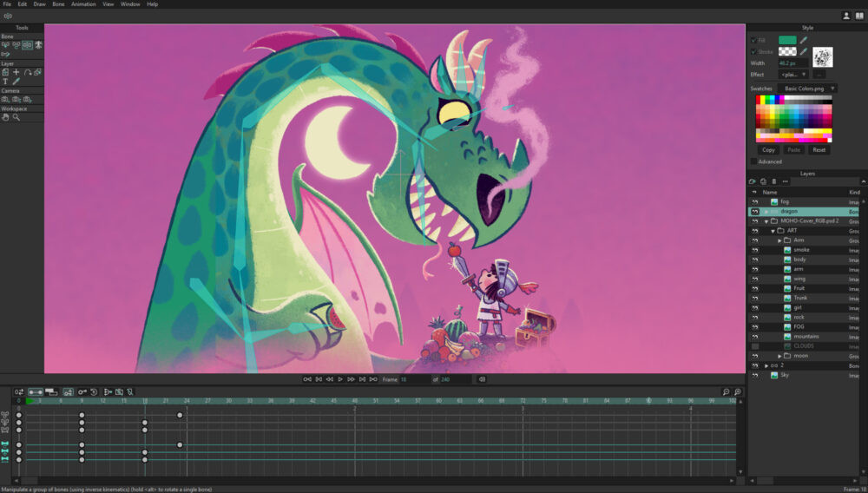Select the Add Text tool in Layer tools

click(x=5, y=82)
